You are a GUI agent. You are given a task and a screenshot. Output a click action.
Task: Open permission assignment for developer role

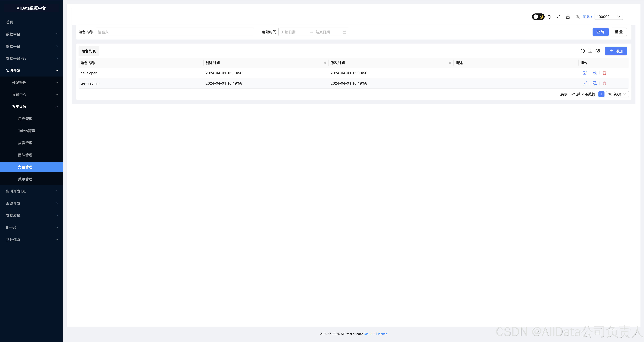[595, 73]
